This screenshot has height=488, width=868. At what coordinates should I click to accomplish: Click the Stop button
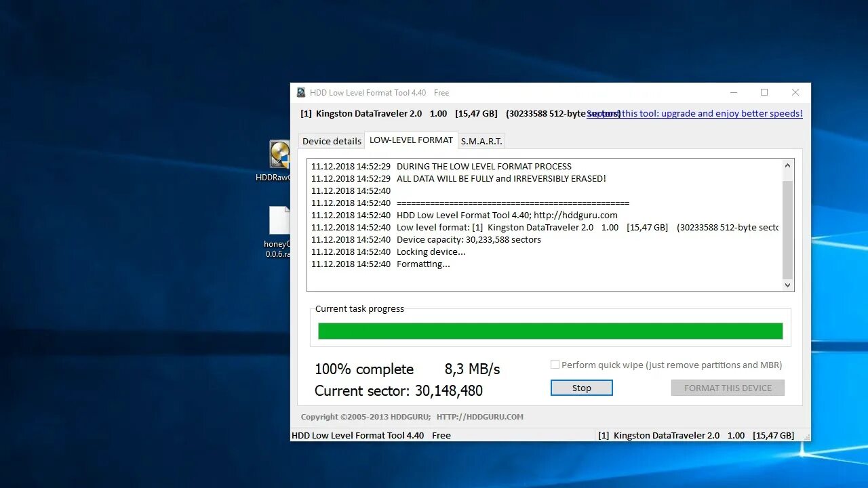[x=582, y=388]
